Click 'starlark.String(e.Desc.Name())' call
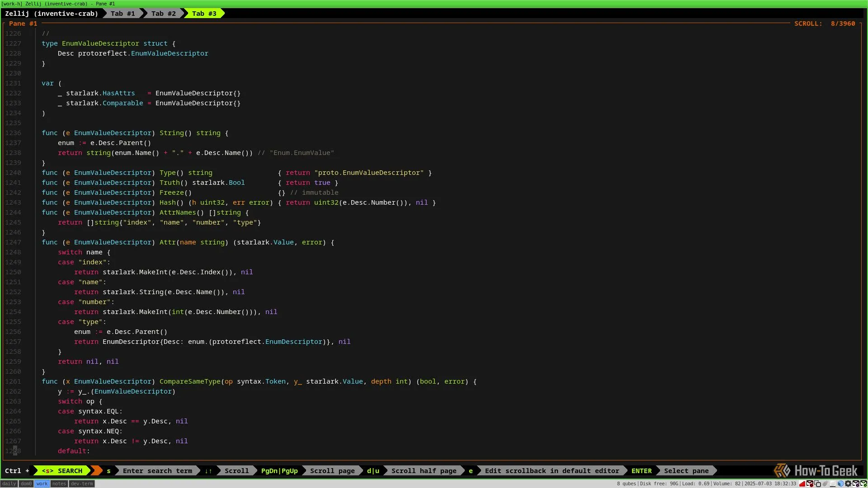This screenshot has width=868, height=488. [x=164, y=292]
